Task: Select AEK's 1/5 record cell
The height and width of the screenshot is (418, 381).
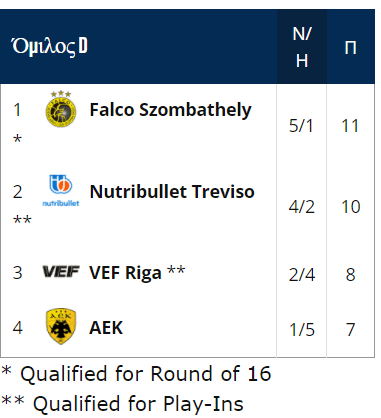Action: coord(301,329)
